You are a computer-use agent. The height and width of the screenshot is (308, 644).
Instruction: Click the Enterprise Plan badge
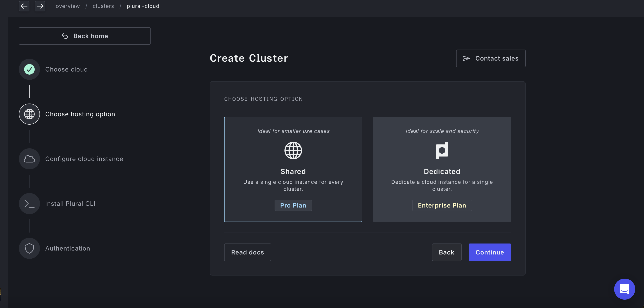click(x=442, y=205)
